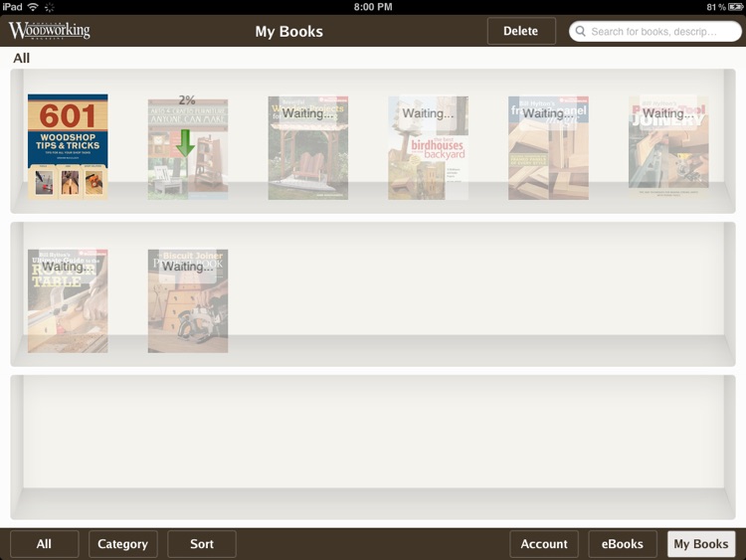Open the birdhouses backyard book
Viewport: 746px width, 560px height.
click(x=428, y=148)
